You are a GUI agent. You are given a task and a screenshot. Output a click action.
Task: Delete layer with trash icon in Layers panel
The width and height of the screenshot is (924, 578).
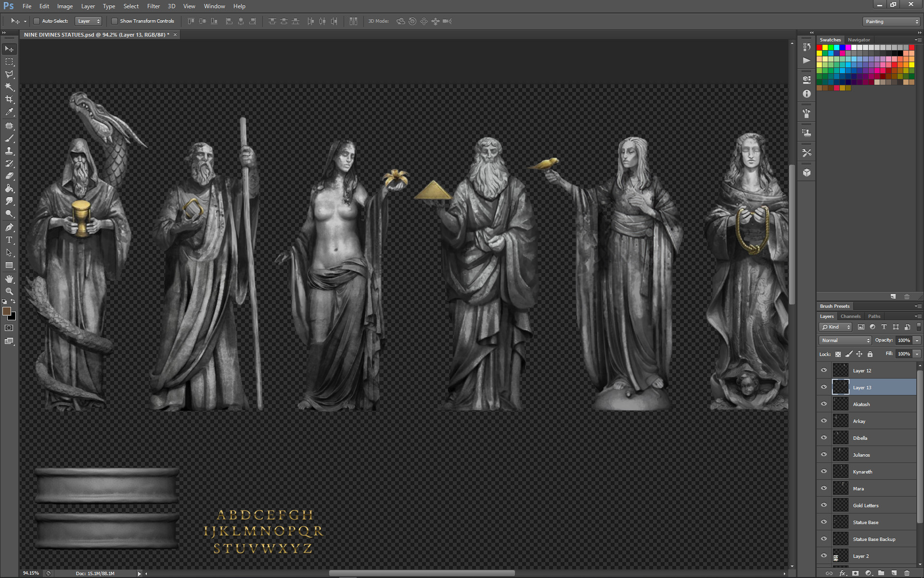907,573
